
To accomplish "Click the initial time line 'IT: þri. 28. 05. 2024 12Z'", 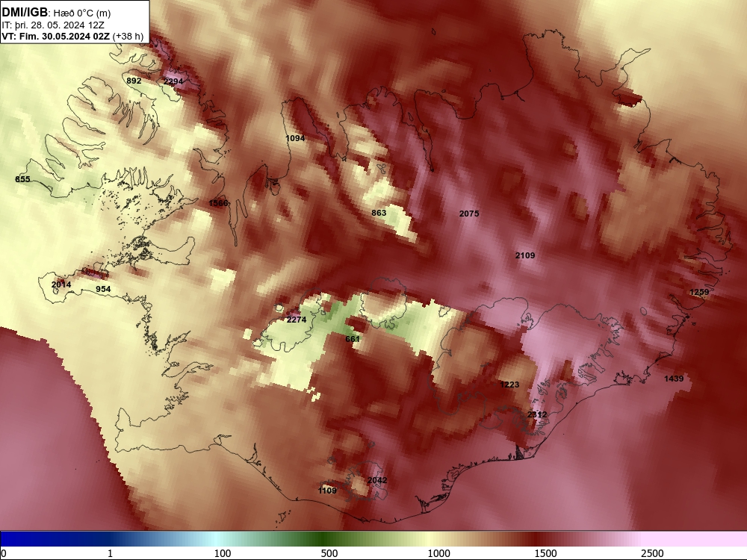I will click(x=53, y=25).
